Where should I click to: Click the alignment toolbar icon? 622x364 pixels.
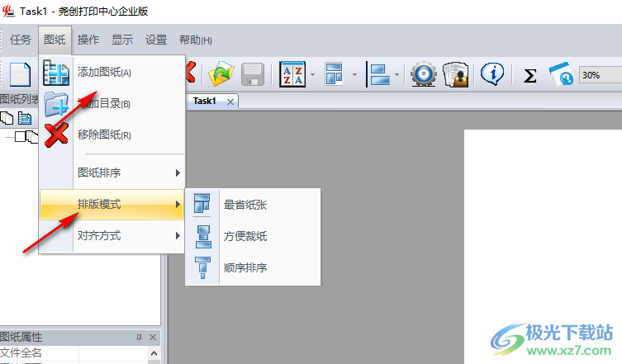(x=380, y=74)
